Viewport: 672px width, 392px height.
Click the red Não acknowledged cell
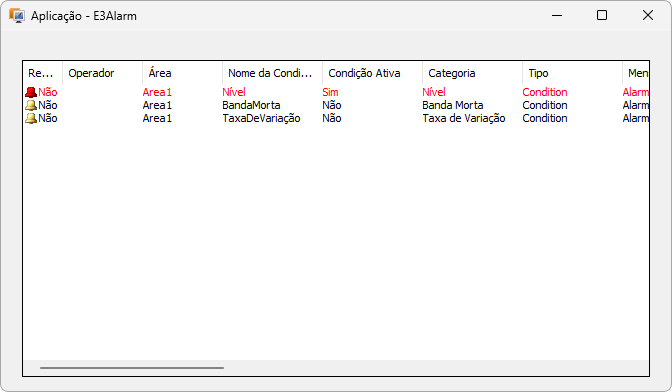pos(48,92)
